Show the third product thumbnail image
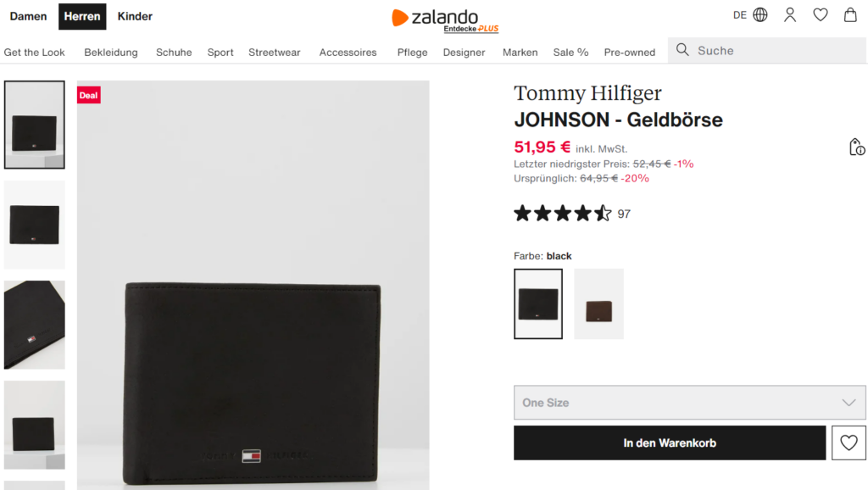 (x=35, y=326)
